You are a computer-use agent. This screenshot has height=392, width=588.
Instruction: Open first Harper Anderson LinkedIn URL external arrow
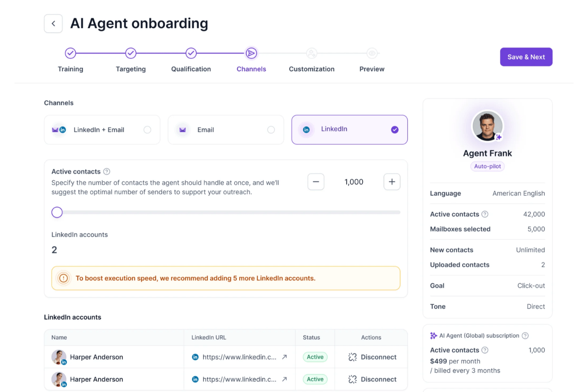coord(284,357)
